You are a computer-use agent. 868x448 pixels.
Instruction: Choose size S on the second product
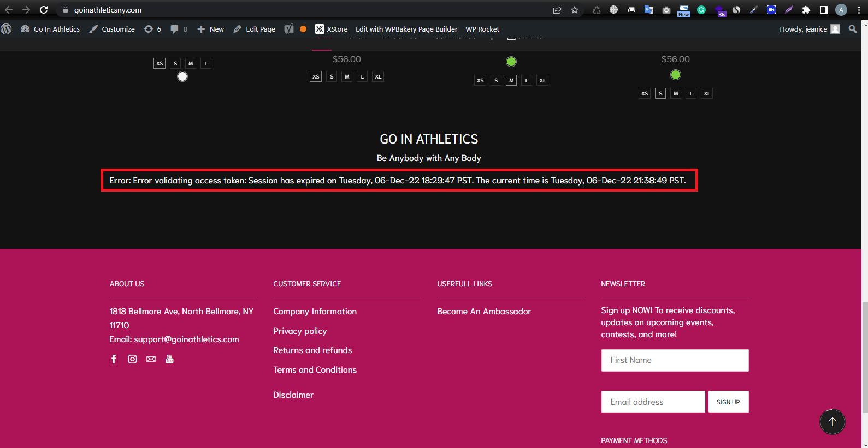(x=332, y=76)
